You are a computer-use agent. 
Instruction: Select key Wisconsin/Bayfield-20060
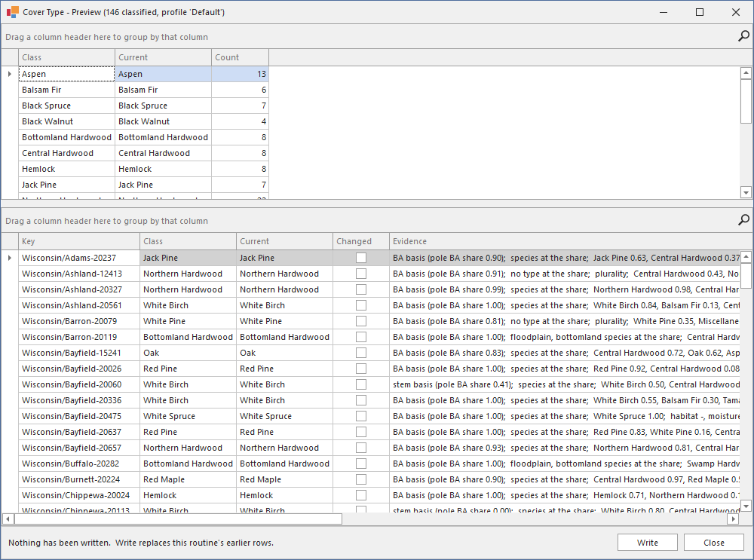coord(79,384)
